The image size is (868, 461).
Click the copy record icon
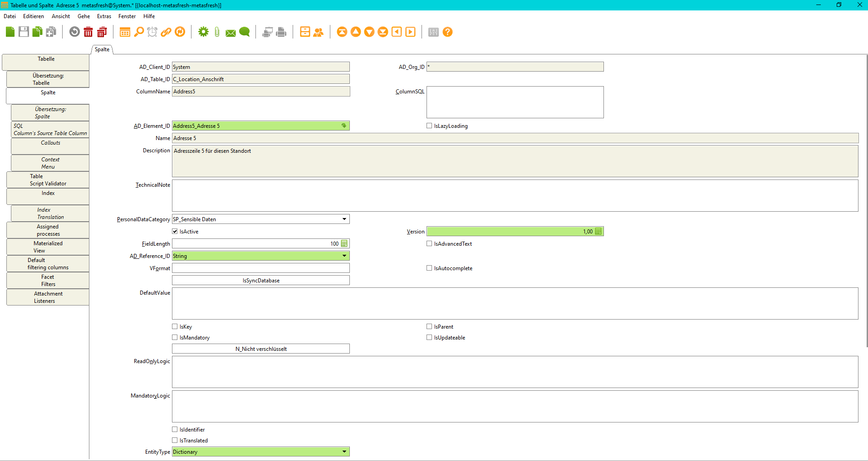(37, 32)
